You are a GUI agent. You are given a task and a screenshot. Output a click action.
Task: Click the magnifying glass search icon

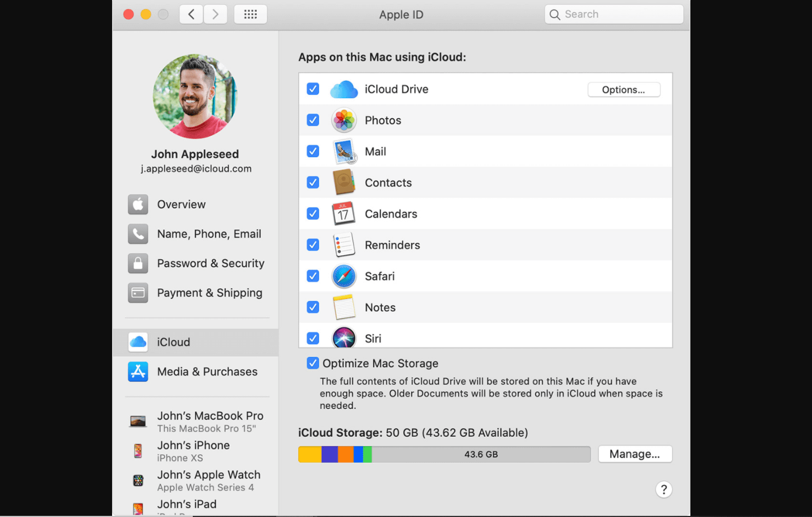pos(555,15)
